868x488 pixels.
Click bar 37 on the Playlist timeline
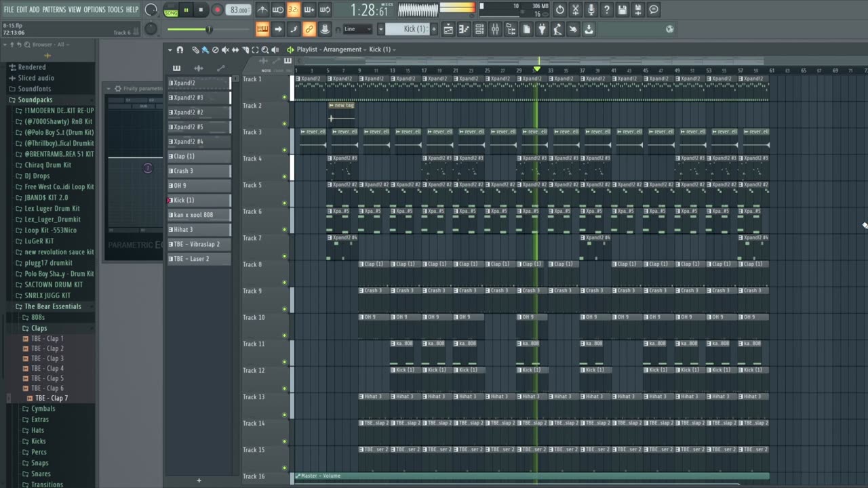(582, 70)
